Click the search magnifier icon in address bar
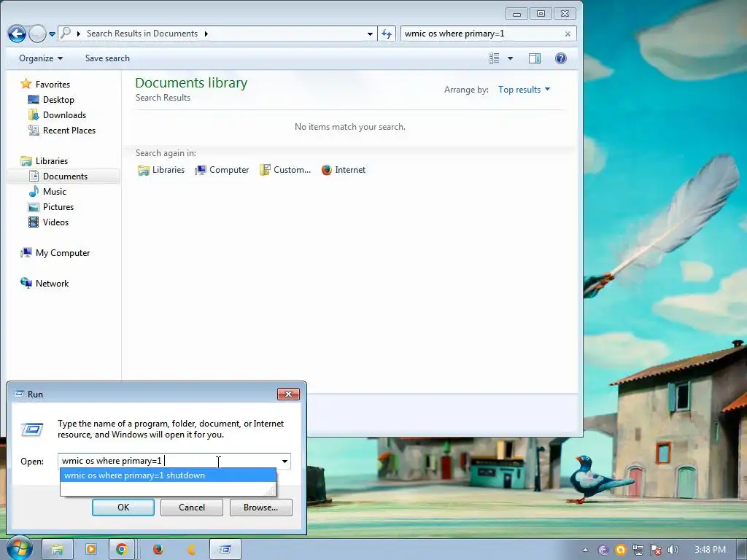 66,33
